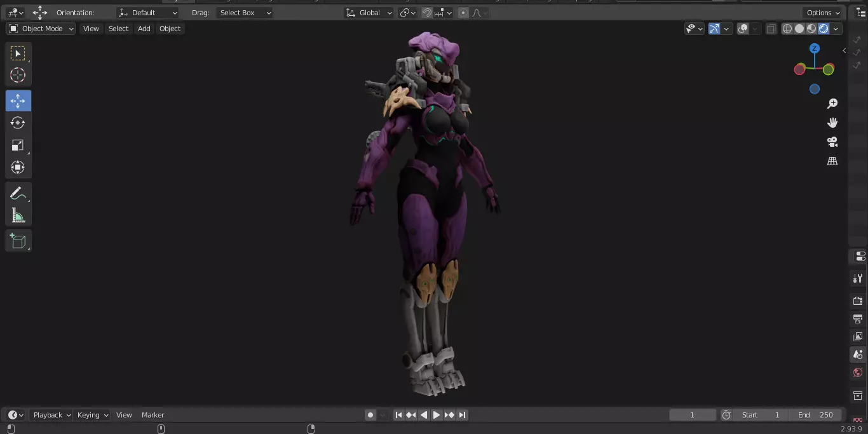
Task: Activate the Cursor tool
Action: (18, 75)
